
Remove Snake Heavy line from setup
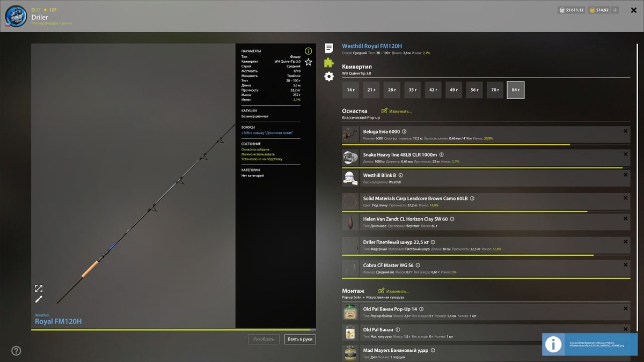(x=625, y=154)
